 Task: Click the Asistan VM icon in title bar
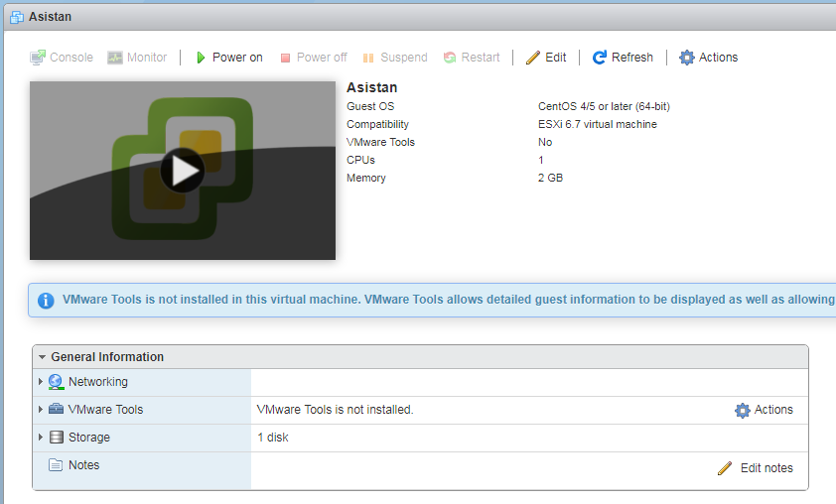click(16, 17)
